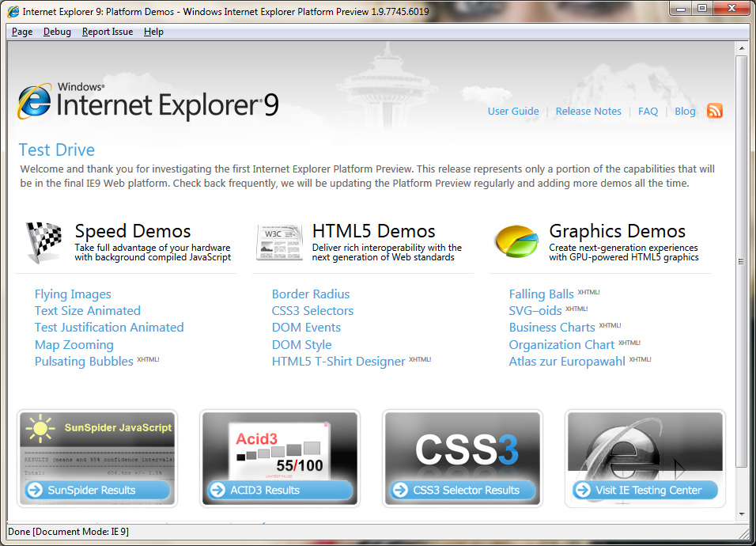Click the scrollbar down arrow
Image resolution: width=756 pixels, height=546 pixels.
tap(742, 514)
